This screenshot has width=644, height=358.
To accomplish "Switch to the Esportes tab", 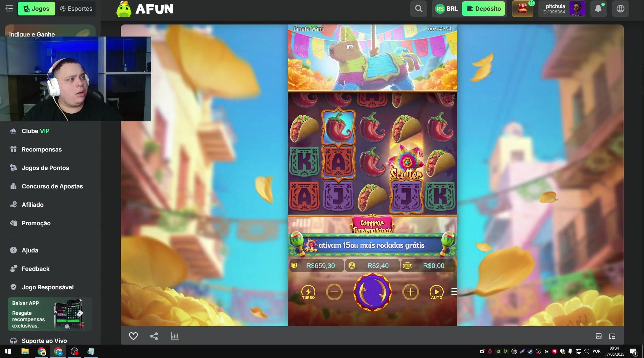I will [76, 9].
